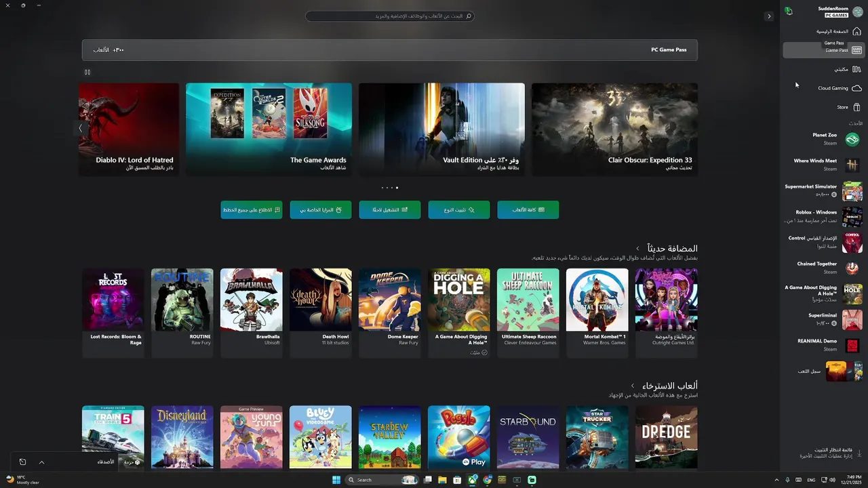Screen dimensions: 868x488
Task: Open Ultimate Sheep Raccoon tile
Action: 528,312
